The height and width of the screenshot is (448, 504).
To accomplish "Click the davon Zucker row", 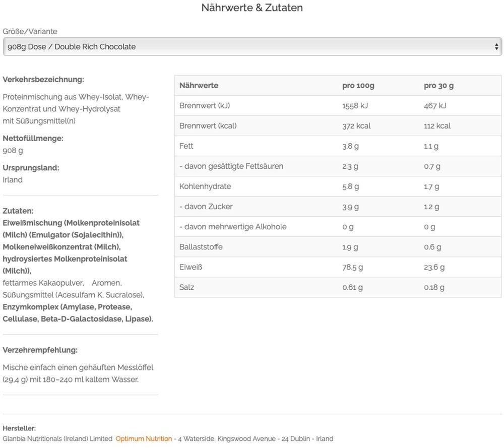I will pos(338,207).
